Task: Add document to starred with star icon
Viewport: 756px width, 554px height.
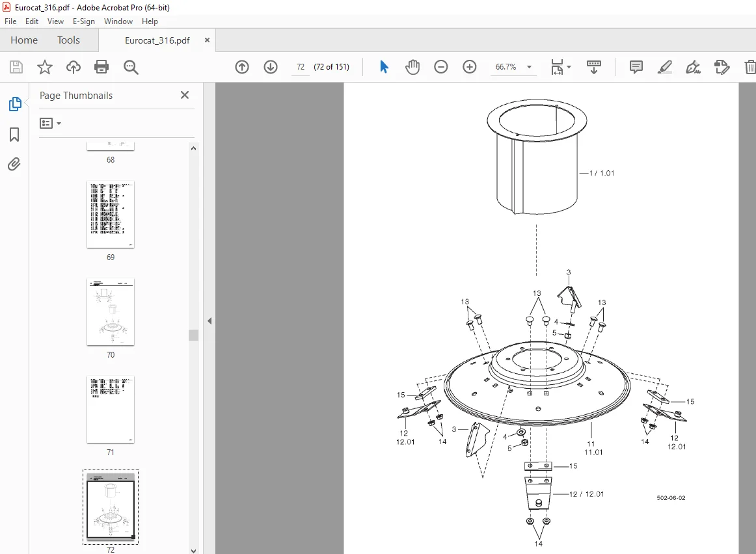Action: tap(45, 67)
